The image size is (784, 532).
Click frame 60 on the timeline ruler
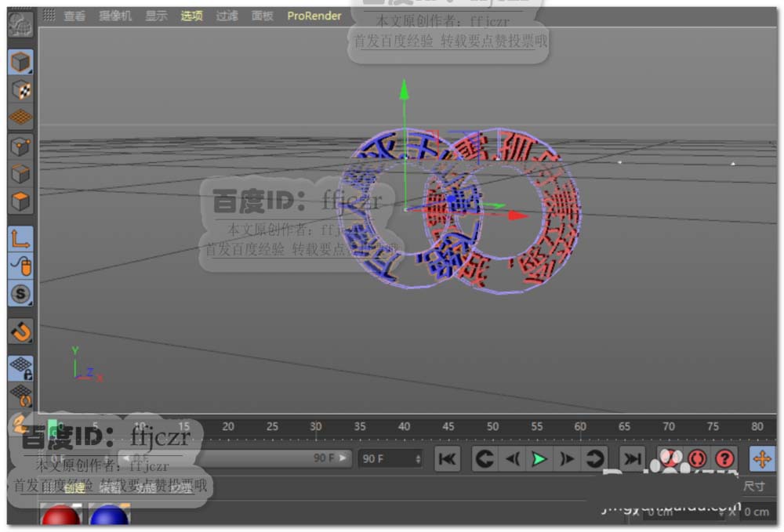[580, 426]
